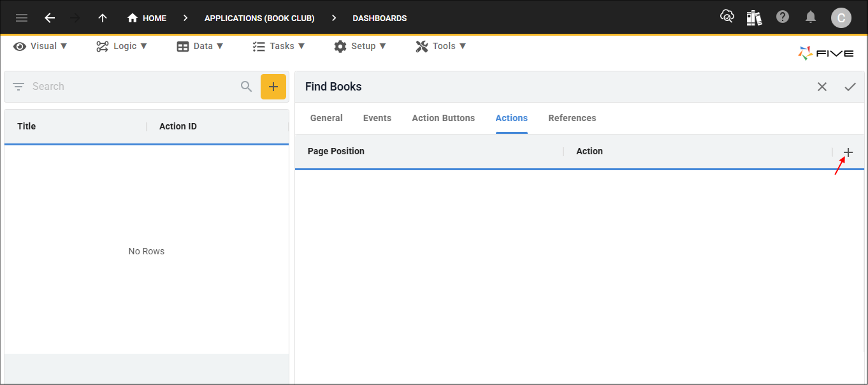Viewport: 868px width, 385px height.
Task: Expand the Visual dropdown menu
Action: pyautogui.click(x=40, y=45)
